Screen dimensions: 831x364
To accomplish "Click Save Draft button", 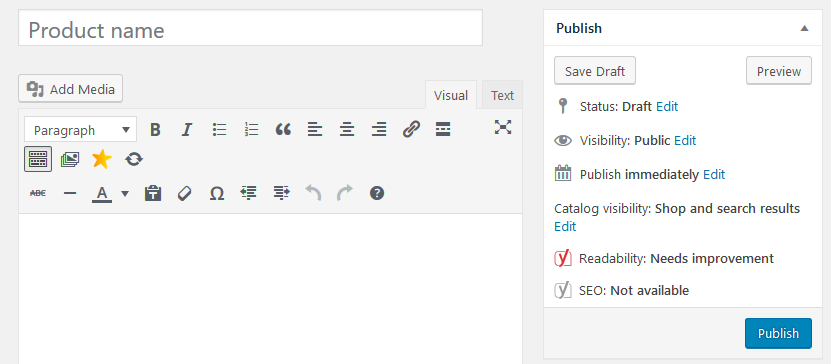I will 595,71.
